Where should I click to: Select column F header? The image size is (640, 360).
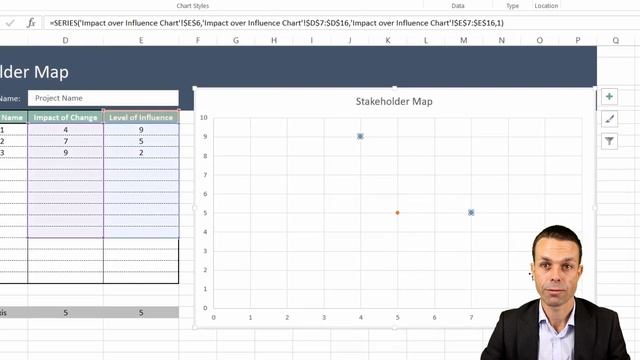pos(198,40)
